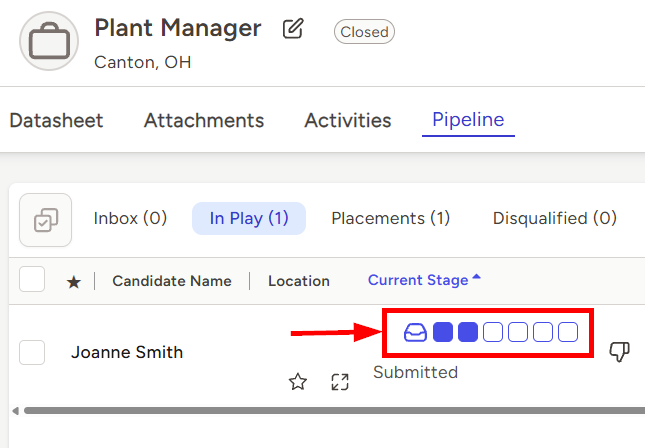Open the bulk select actions icon

click(45, 219)
